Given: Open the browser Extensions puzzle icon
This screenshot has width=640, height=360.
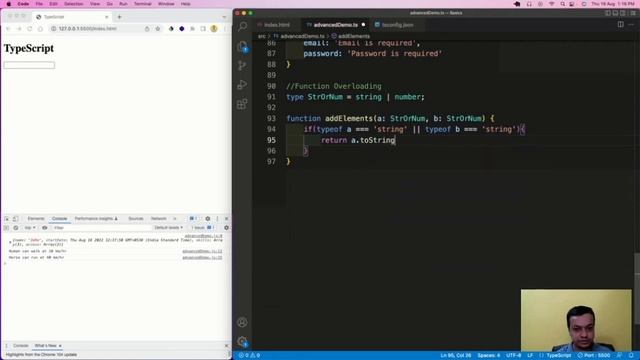Looking at the screenshot, I should coord(192,29).
